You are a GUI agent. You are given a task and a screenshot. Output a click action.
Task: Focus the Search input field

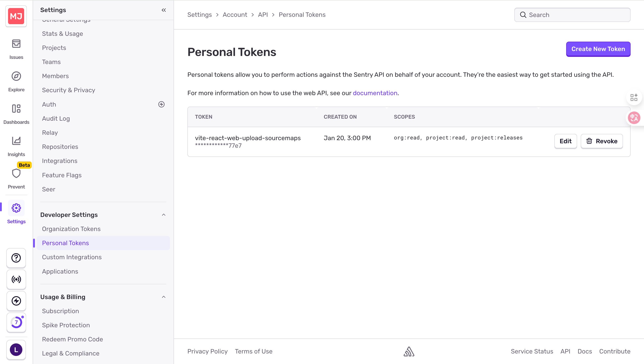pyautogui.click(x=572, y=15)
